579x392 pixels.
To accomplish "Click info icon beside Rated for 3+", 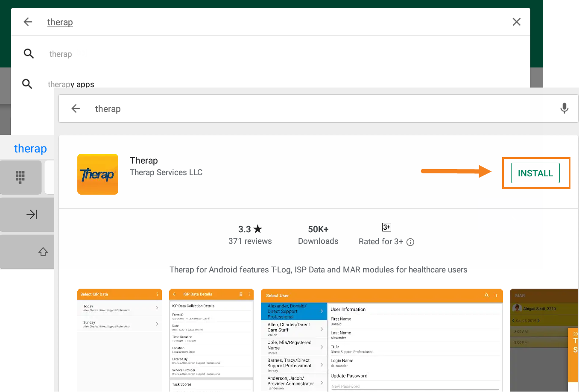I will 410,242.
